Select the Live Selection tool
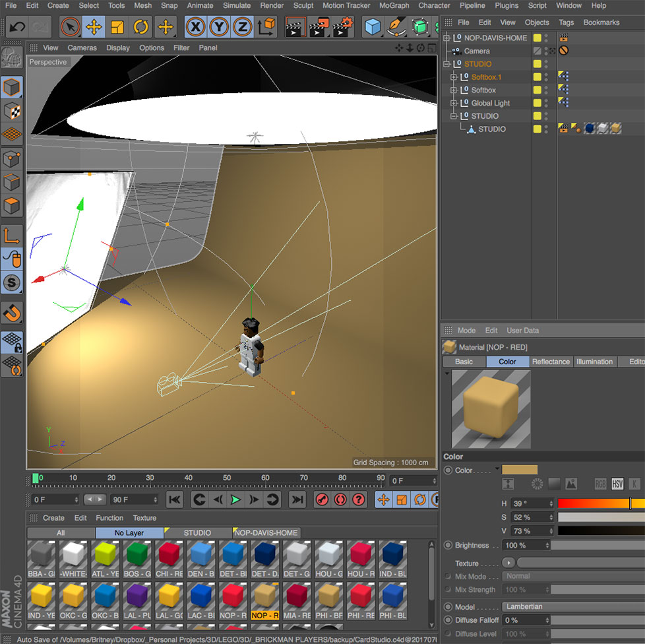Screen dimensions: 645x644 71,28
